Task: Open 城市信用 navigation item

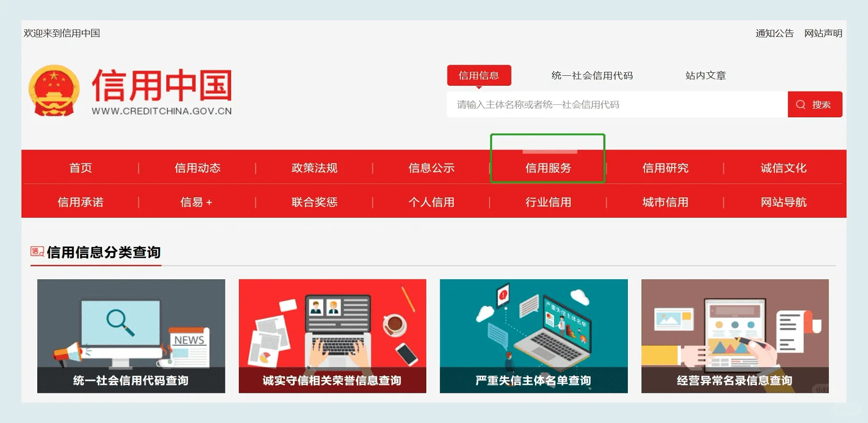Action: (x=666, y=202)
